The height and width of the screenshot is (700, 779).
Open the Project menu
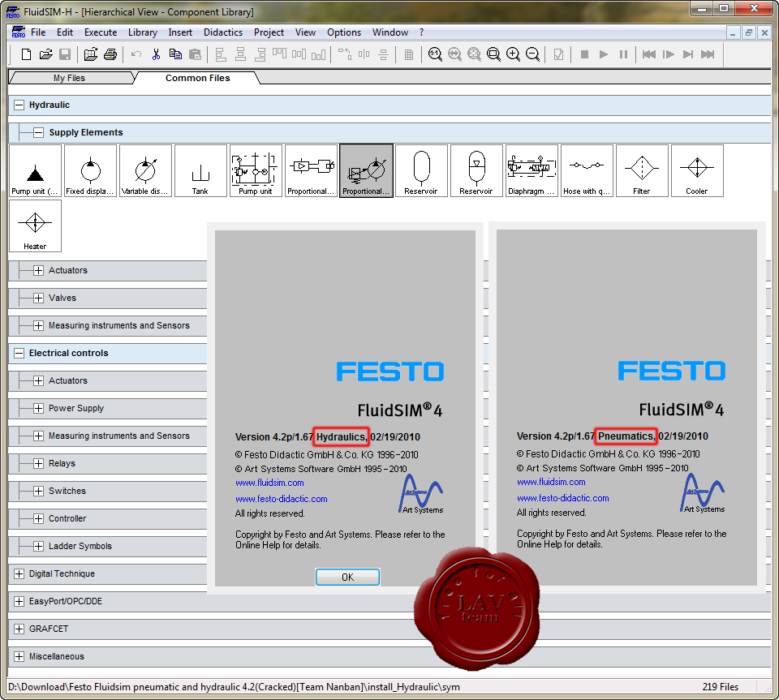[269, 32]
